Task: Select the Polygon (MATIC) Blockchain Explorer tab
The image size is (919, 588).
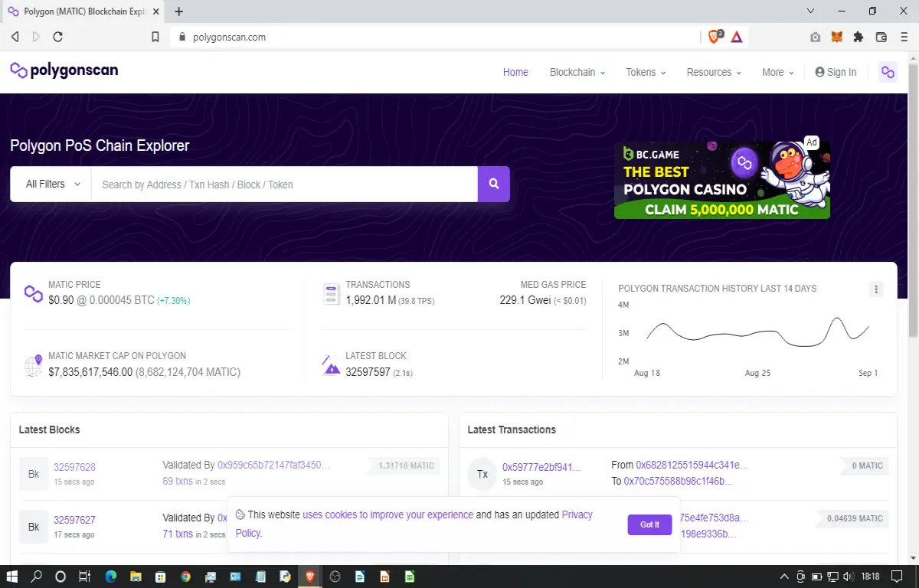Action: (83, 11)
